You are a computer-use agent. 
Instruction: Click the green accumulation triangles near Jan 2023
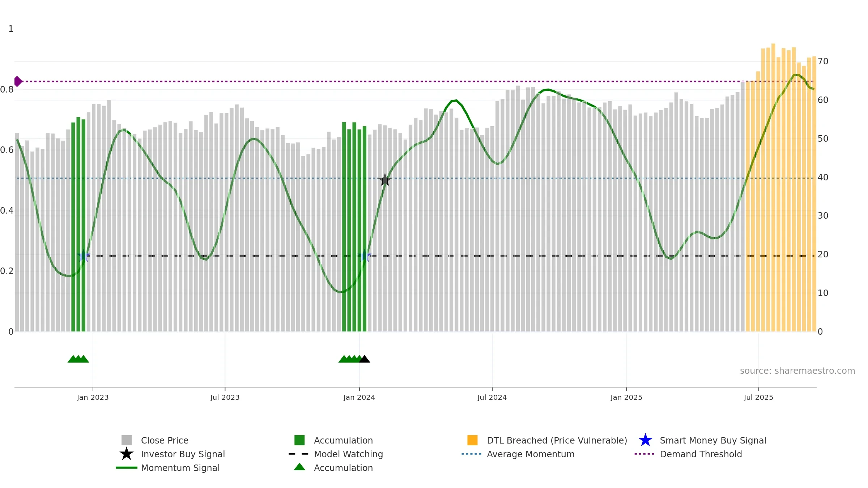[78, 359]
